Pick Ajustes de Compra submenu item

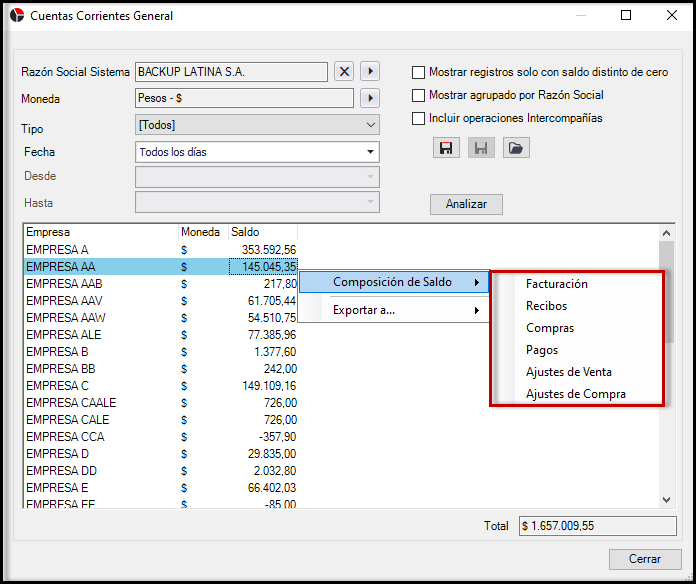(x=576, y=394)
